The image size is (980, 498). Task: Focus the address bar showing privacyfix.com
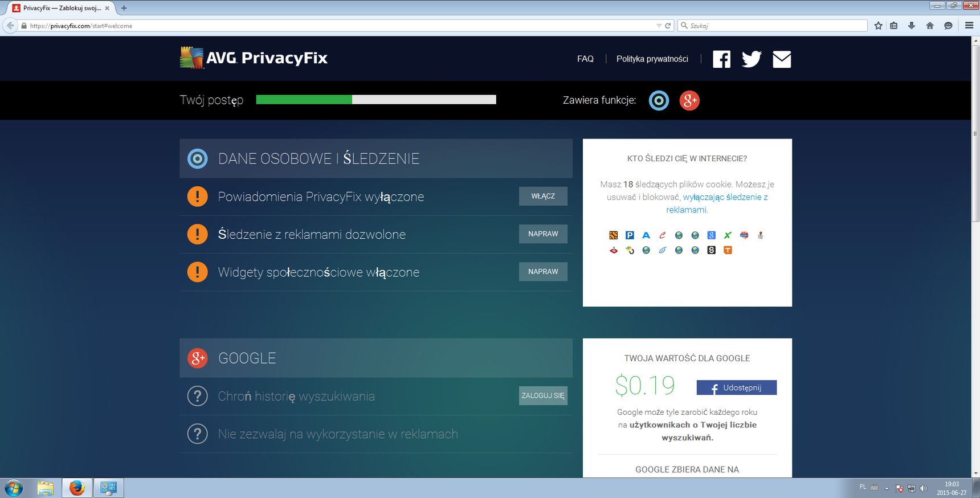(342, 26)
